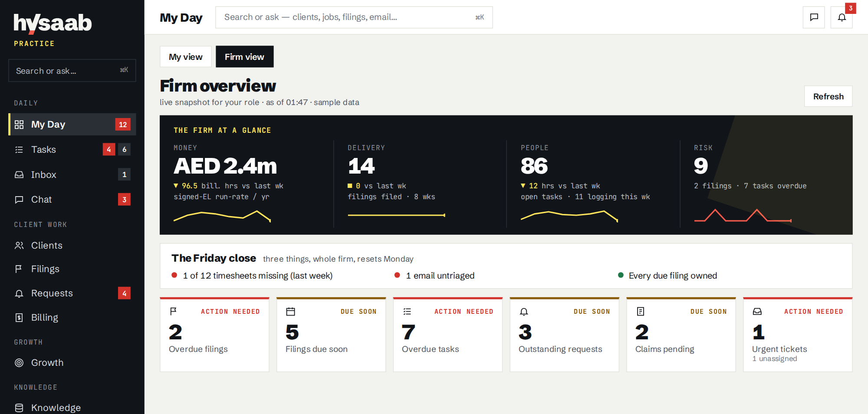868x414 pixels.
Task: Click the My Day grid icon in sidebar
Action: 19,125
